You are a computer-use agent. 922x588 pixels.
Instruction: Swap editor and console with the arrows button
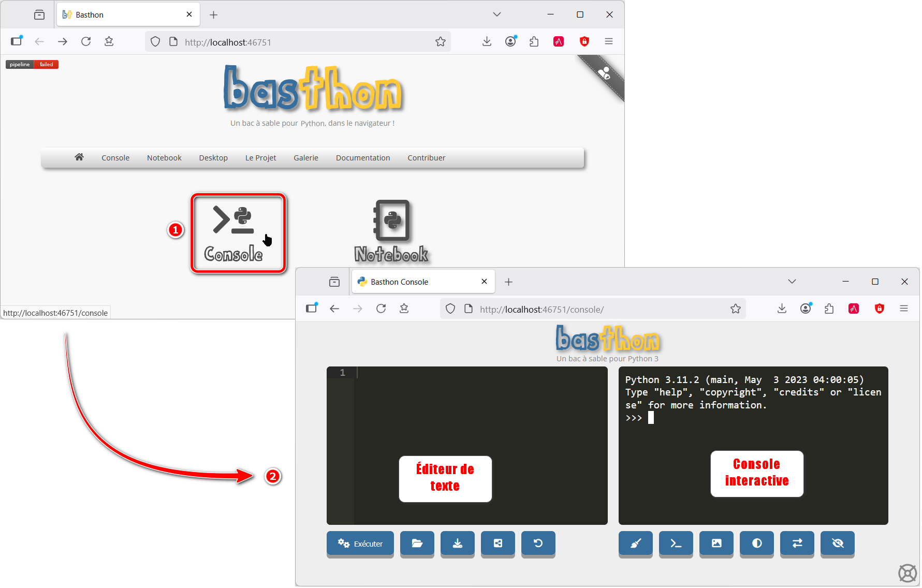[797, 543]
